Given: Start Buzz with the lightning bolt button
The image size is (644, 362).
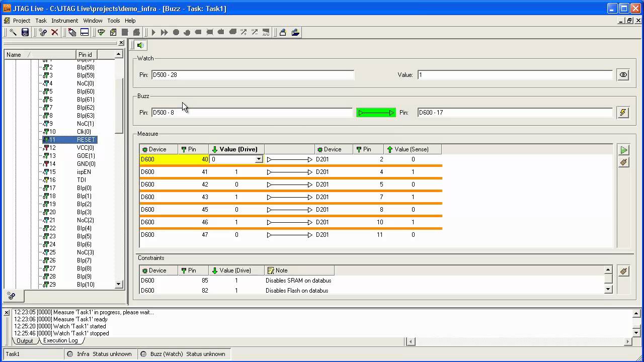Looking at the screenshot, I should [x=623, y=113].
